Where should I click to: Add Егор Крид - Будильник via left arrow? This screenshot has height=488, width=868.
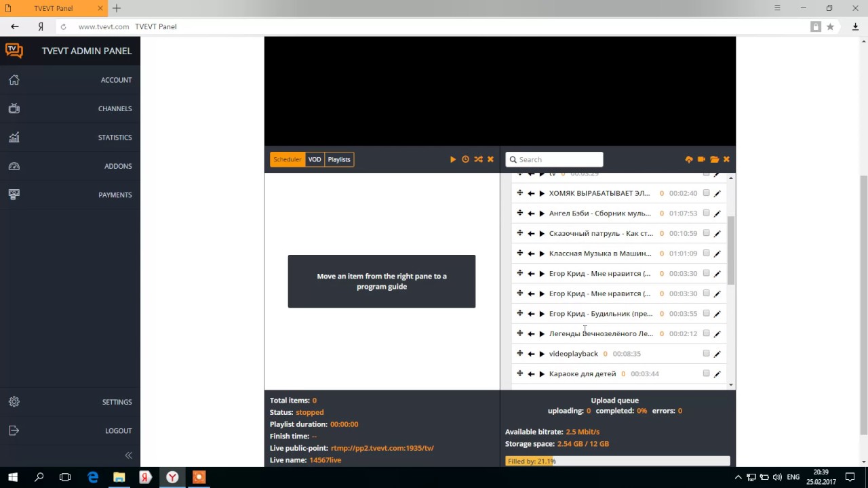pyautogui.click(x=531, y=314)
